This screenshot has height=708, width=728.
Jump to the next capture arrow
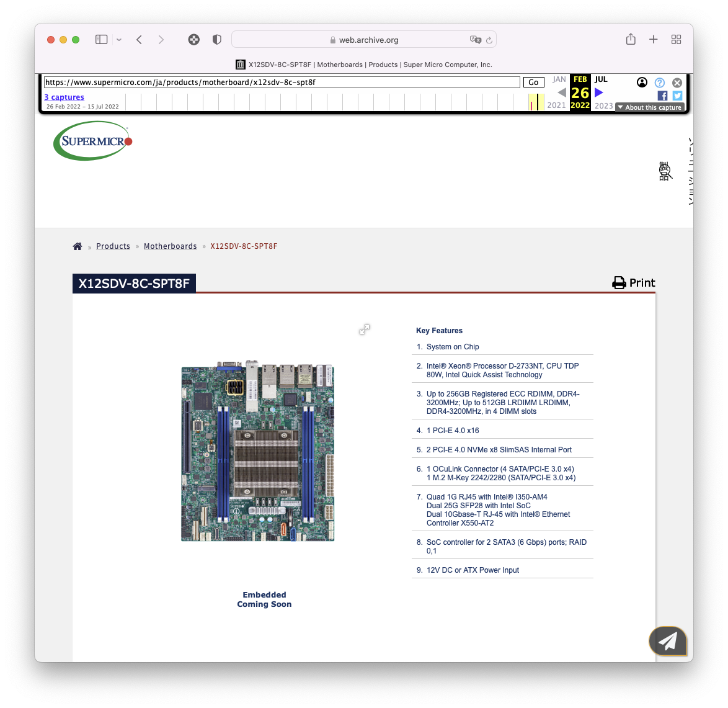(599, 92)
